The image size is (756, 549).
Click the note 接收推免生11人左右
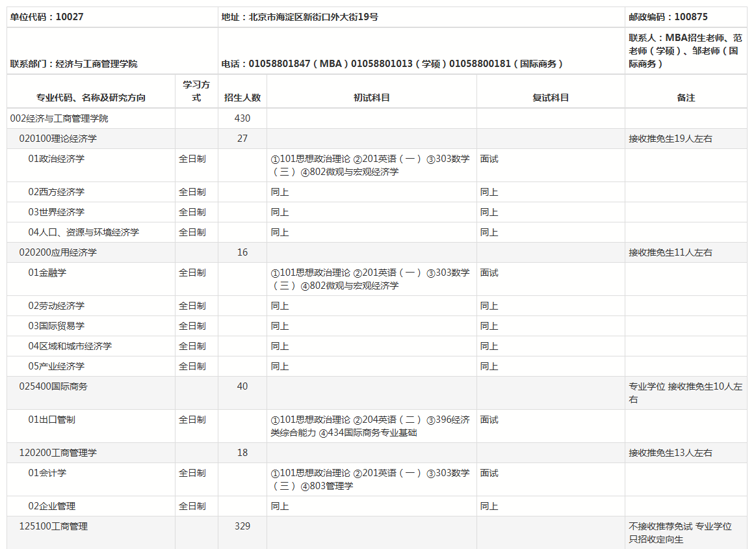670,252
